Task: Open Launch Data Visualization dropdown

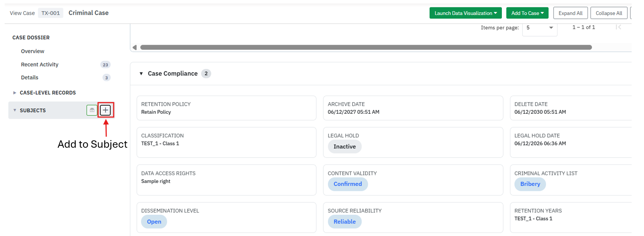Action: 466,13
